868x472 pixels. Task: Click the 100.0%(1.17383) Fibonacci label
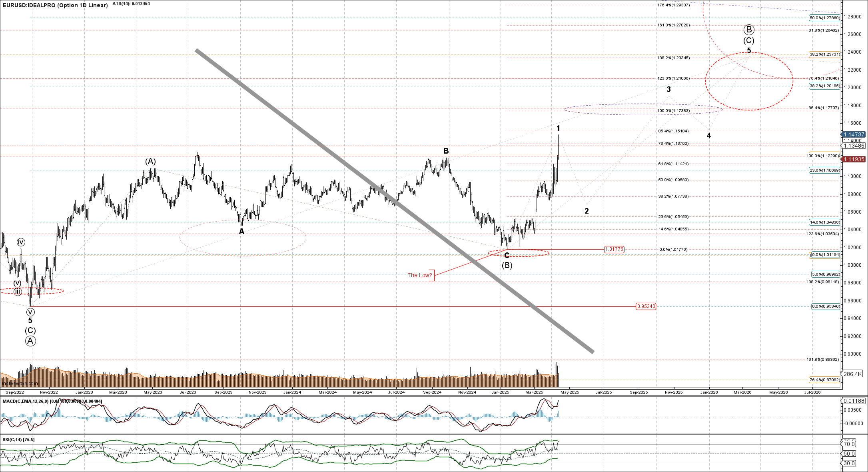pyautogui.click(x=673, y=111)
